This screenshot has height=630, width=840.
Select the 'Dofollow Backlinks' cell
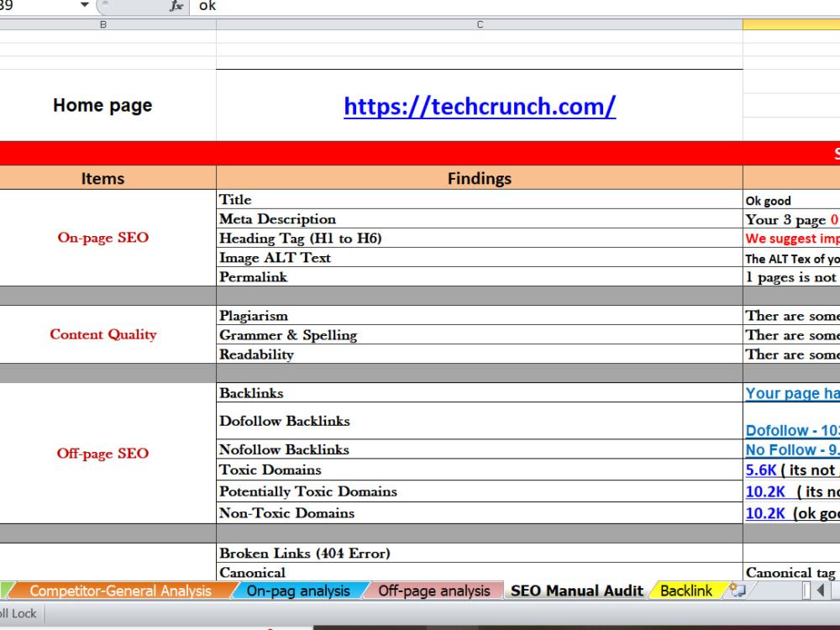click(x=480, y=421)
